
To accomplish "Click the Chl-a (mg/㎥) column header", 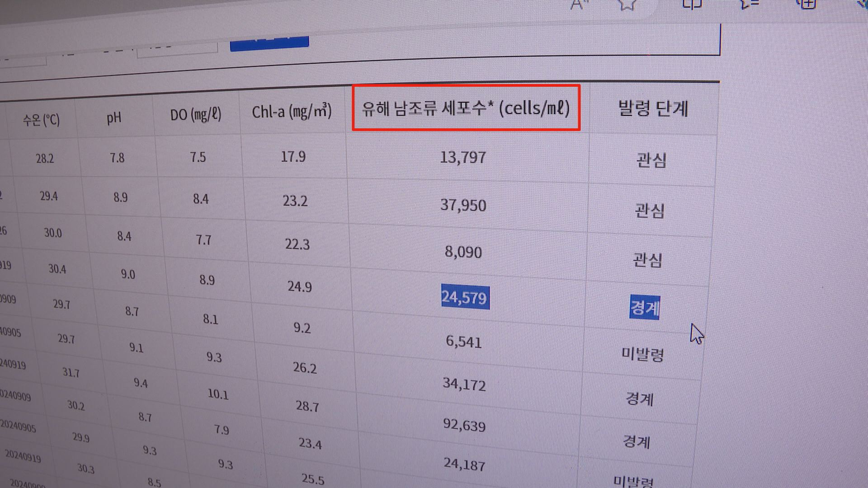I will coord(292,112).
